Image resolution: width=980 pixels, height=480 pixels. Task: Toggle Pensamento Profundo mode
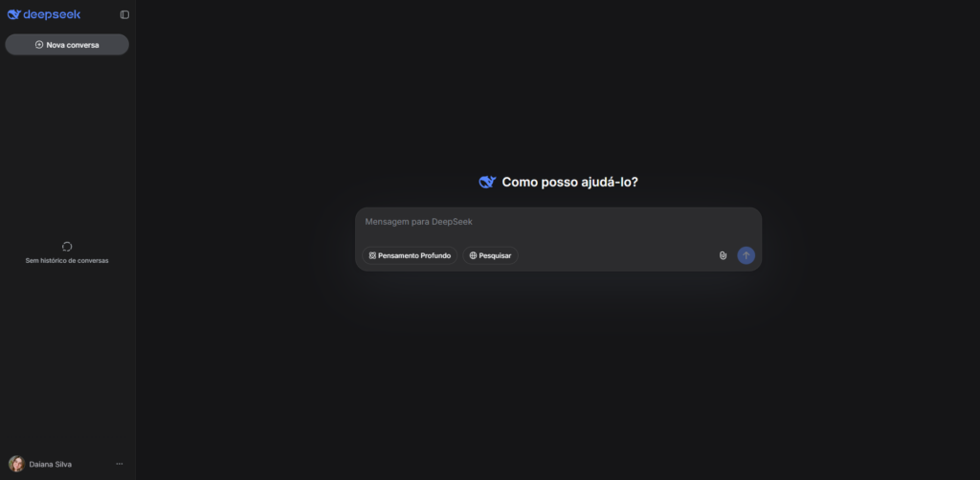[x=410, y=256]
